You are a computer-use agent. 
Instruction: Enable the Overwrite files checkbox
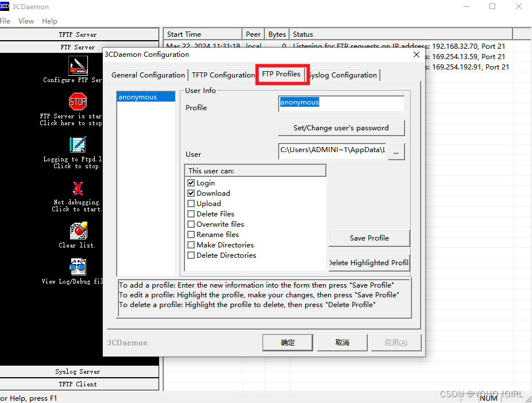[191, 224]
